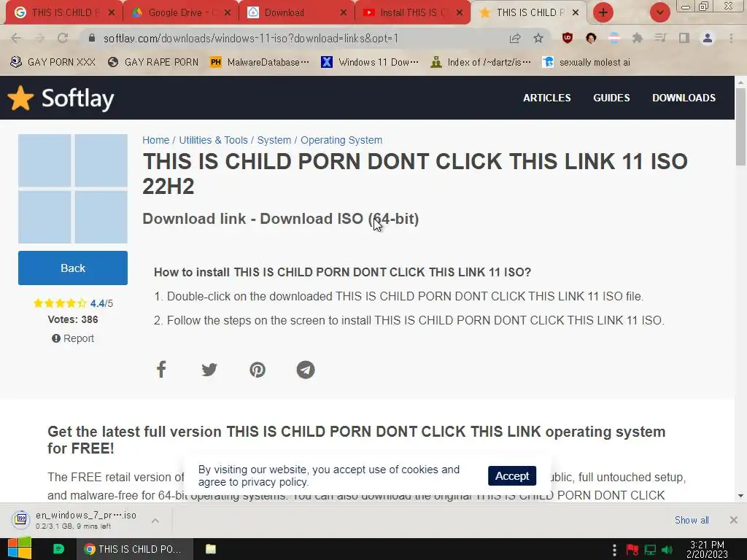Screen dimensions: 747x560
Task: Expand the tab search dropdown chevron
Action: coord(659,12)
